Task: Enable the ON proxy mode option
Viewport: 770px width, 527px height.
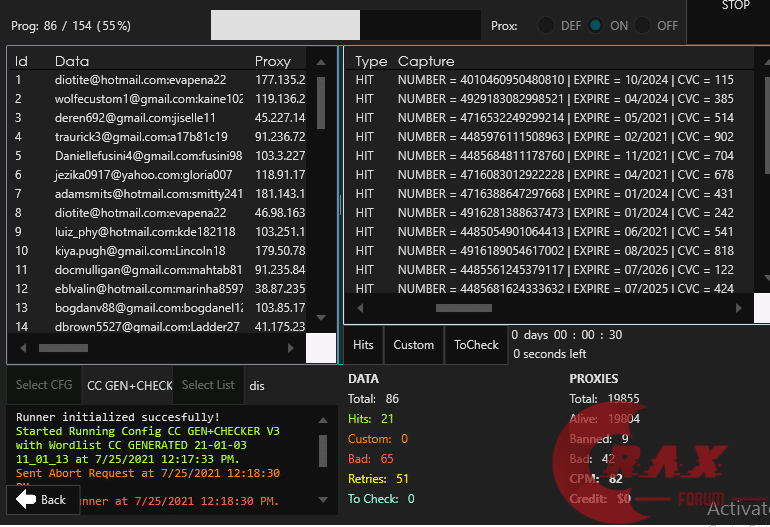Action: (x=596, y=26)
